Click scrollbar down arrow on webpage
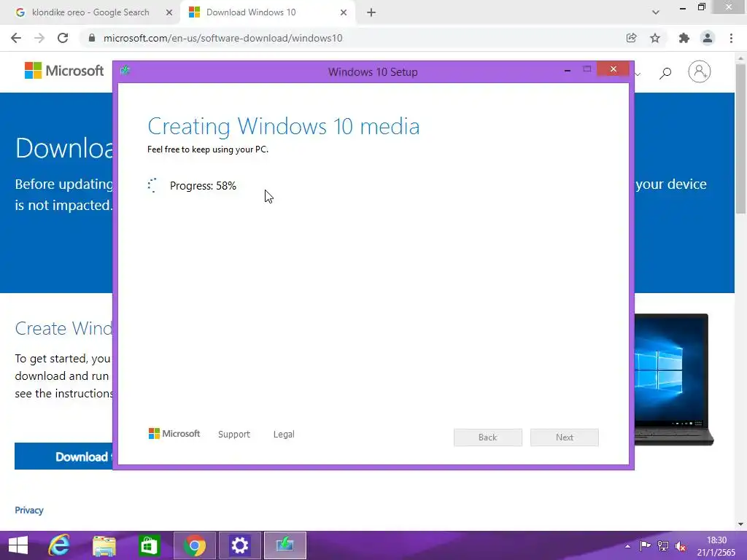The image size is (747, 560). [x=741, y=524]
